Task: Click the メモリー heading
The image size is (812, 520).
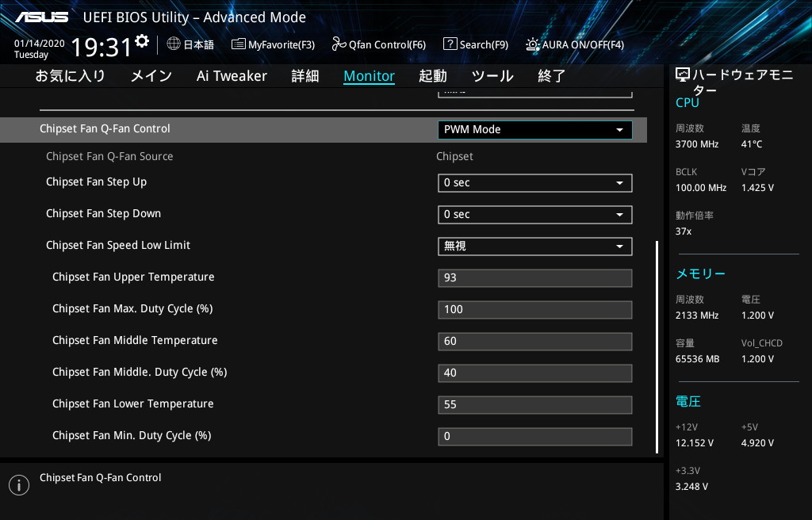Action: click(x=701, y=273)
